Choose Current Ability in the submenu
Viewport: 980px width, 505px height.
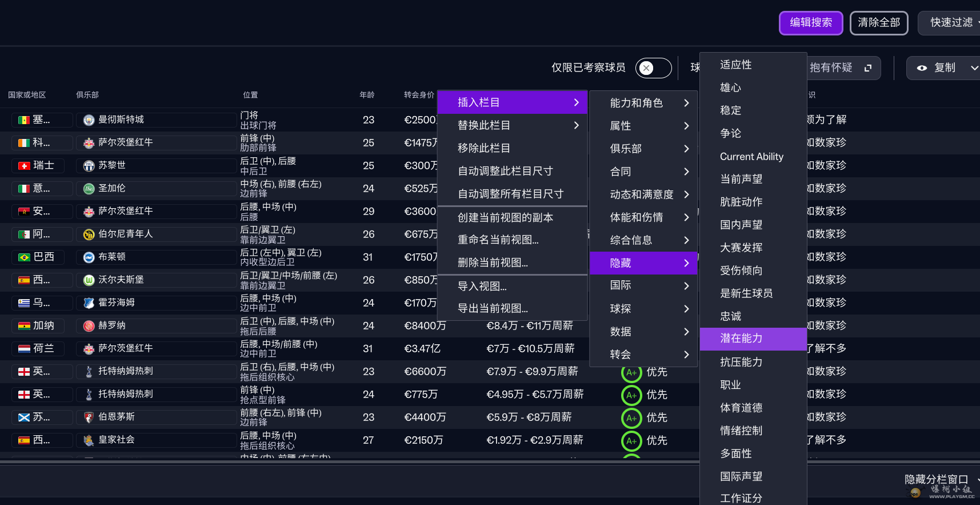[751, 157]
